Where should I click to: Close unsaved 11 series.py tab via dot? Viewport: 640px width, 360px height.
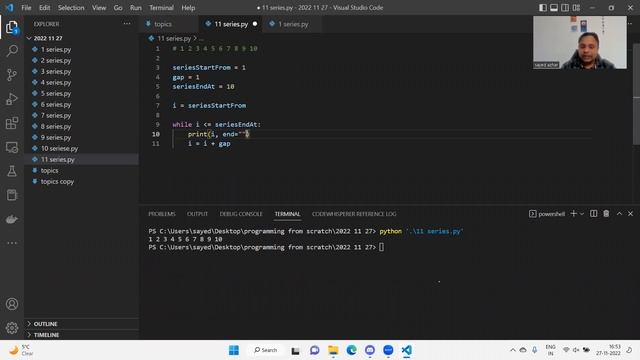pyautogui.click(x=255, y=24)
